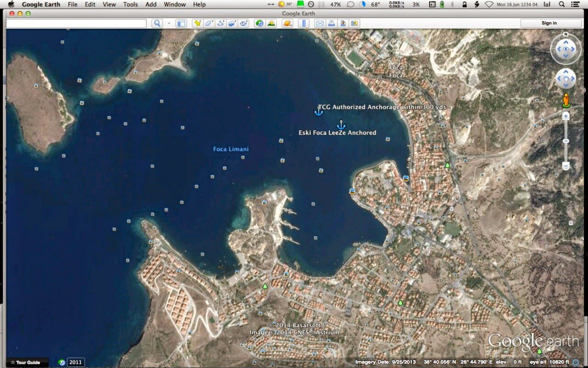This screenshot has width=588, height=368.
Task: Open the Tools menu
Action: point(130,4)
